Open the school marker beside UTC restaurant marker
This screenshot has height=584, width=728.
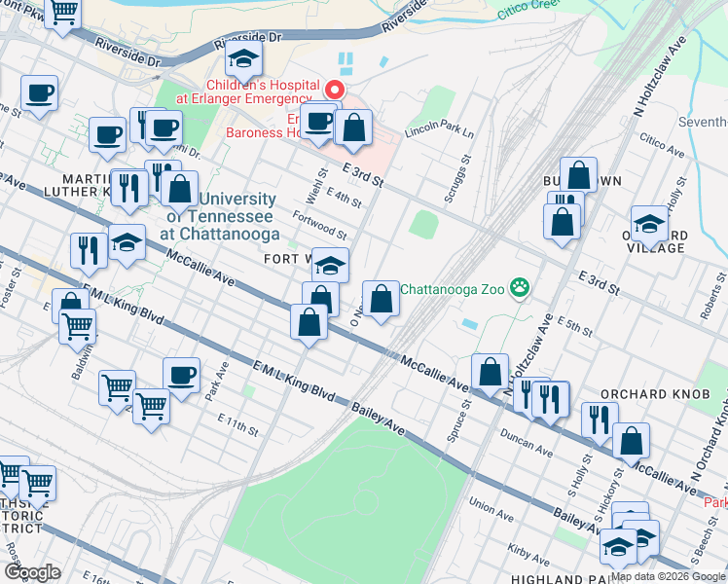[127, 243]
